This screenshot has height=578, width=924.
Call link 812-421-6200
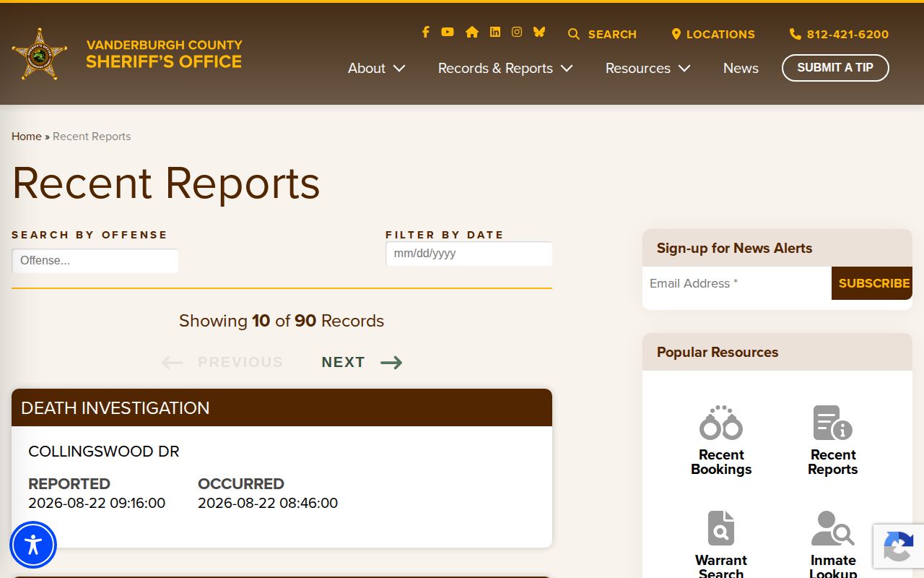coord(847,34)
